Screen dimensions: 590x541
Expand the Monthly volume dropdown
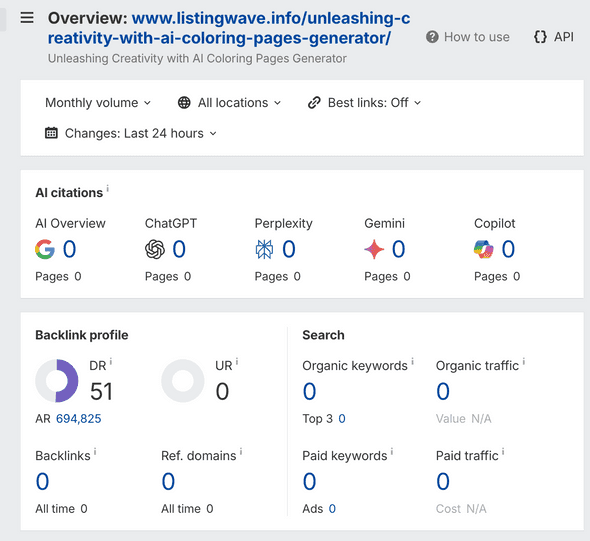[x=98, y=103]
